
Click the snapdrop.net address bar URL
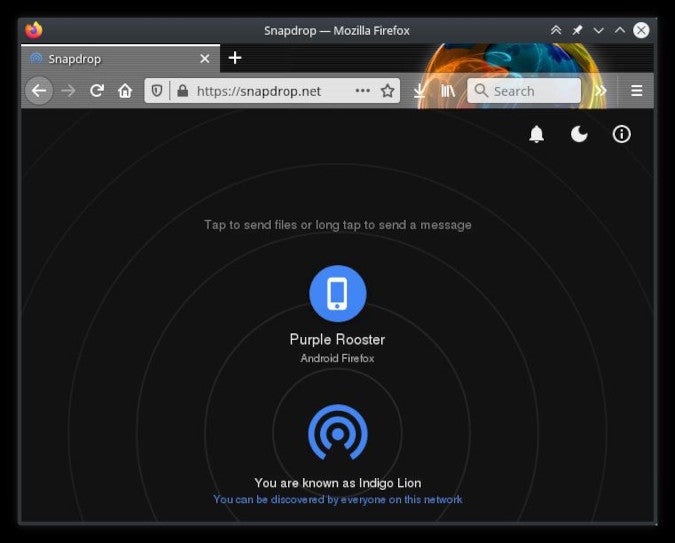260,91
